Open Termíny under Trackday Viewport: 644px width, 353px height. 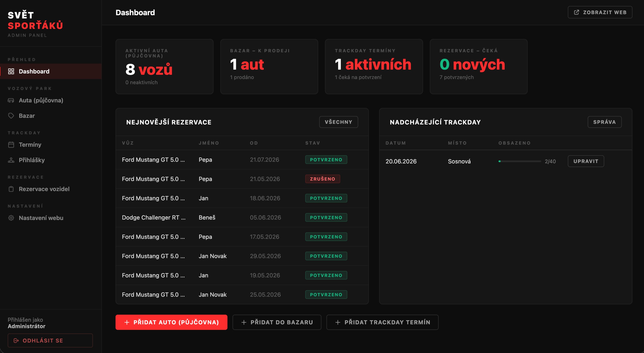51,145
